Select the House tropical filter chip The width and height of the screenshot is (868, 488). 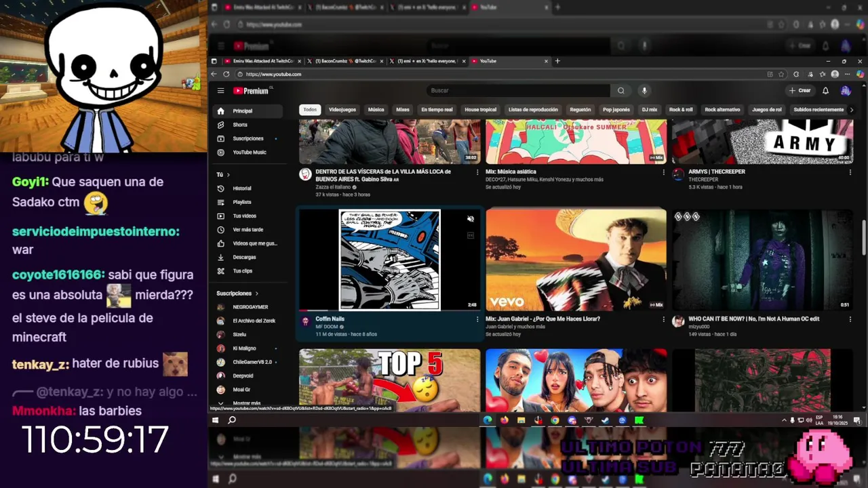pos(481,110)
